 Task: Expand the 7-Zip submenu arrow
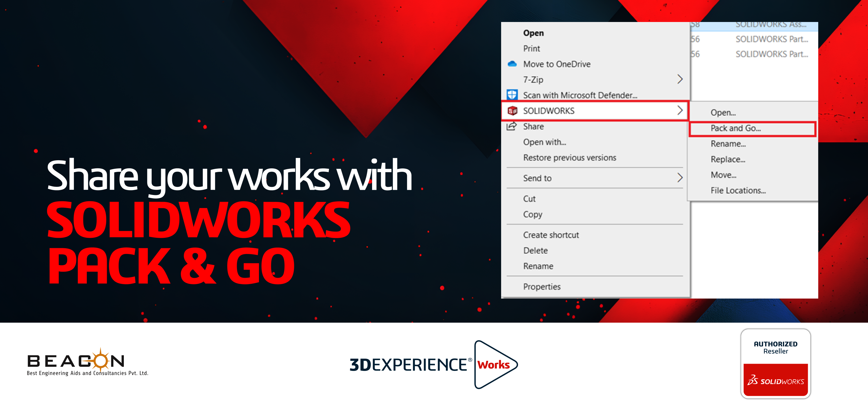point(680,79)
